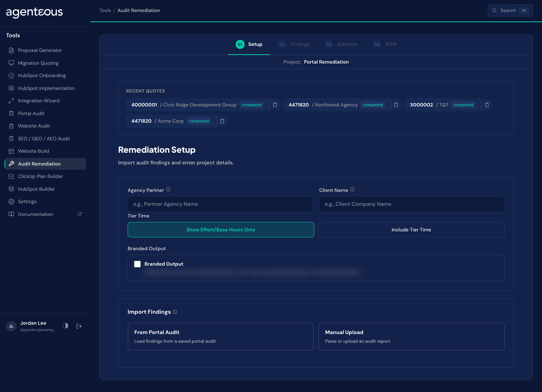
Task: Click the Documentation book icon
Action: click(x=11, y=214)
